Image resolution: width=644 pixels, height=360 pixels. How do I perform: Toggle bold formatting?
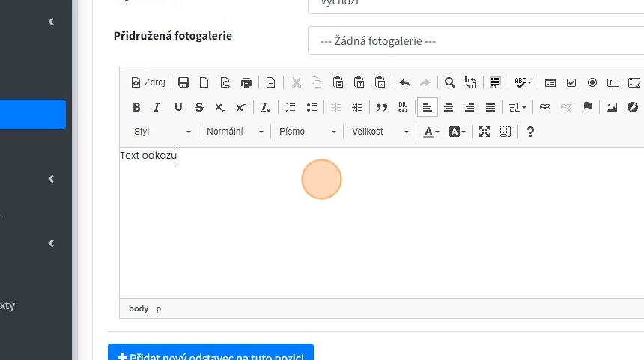point(136,107)
